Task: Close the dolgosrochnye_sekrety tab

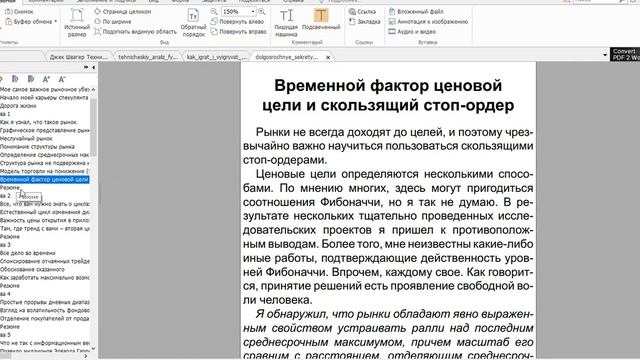Action: 328,58
